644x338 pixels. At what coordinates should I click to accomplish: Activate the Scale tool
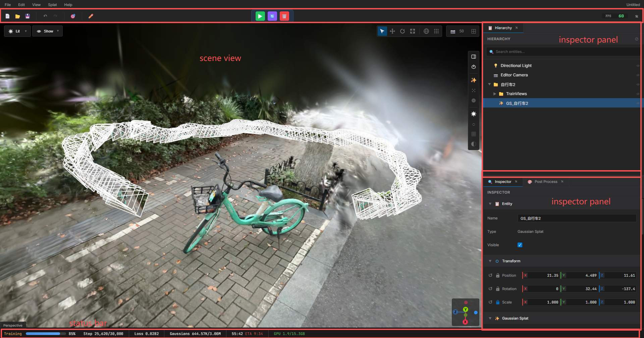(413, 31)
